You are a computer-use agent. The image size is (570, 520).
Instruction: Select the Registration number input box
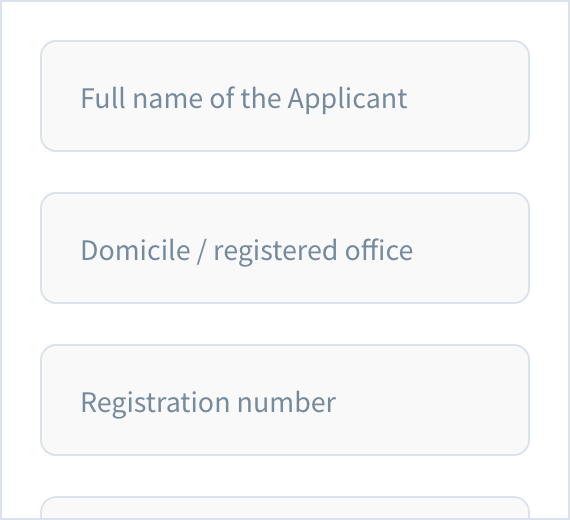285,400
